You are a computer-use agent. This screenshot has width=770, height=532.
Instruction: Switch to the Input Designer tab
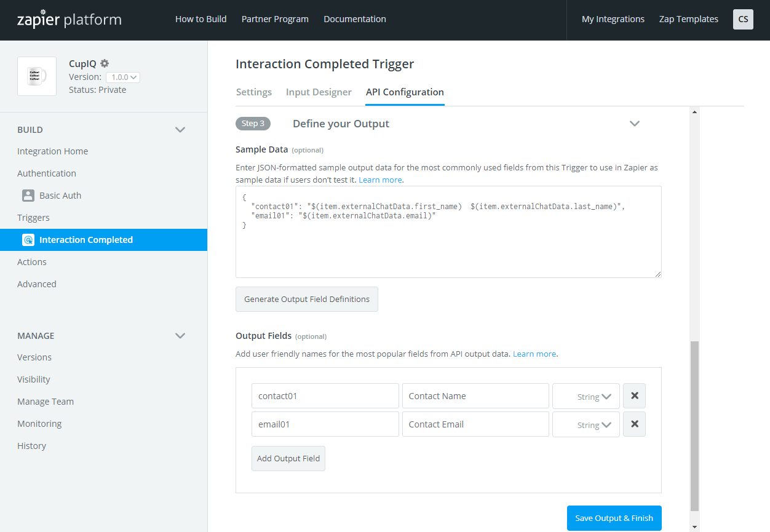(319, 92)
